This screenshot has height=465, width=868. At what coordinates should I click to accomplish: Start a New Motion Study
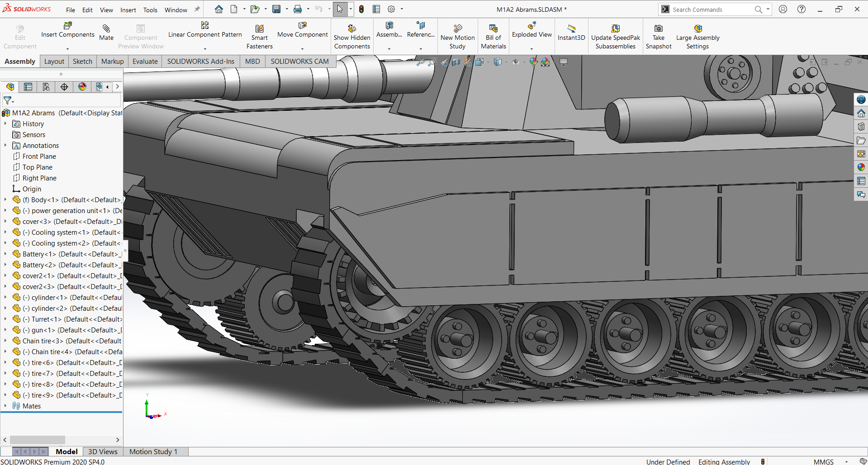pyautogui.click(x=457, y=37)
